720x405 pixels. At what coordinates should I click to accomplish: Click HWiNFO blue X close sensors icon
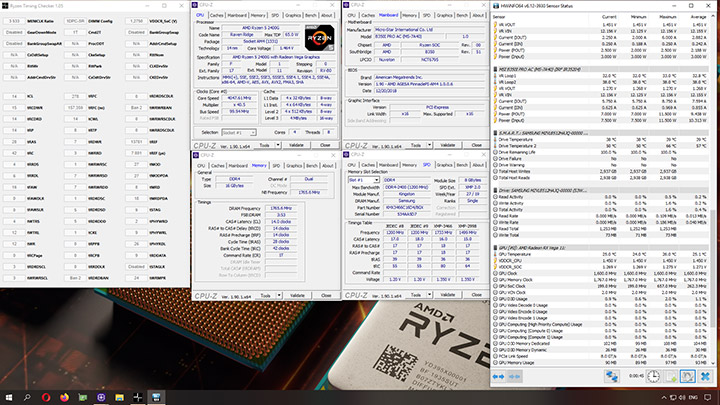705,377
